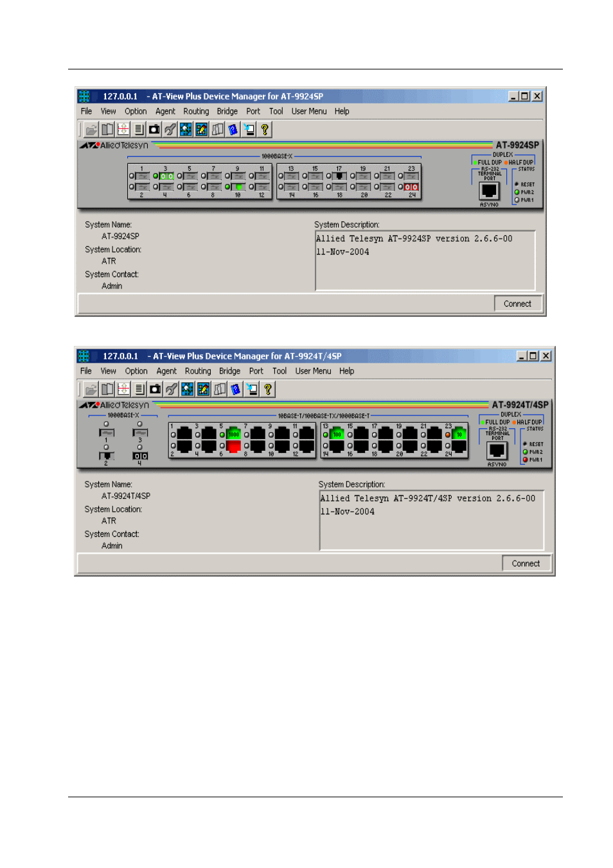The height and width of the screenshot is (868, 613).
Task: Open the Help menu in the AT-9924T/4SP window
Action: (347, 371)
